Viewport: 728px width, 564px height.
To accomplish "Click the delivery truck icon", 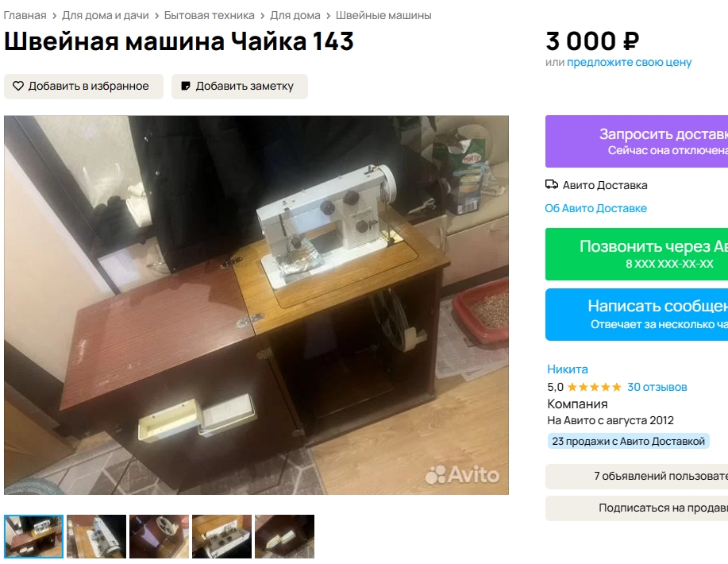I will [552, 185].
